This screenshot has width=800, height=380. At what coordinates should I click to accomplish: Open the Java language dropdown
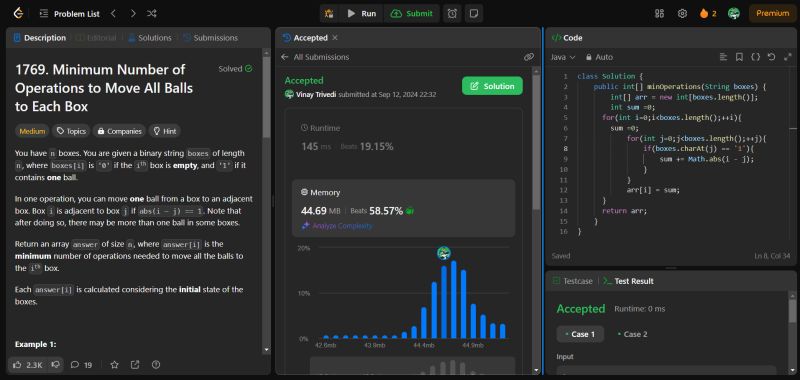point(563,57)
